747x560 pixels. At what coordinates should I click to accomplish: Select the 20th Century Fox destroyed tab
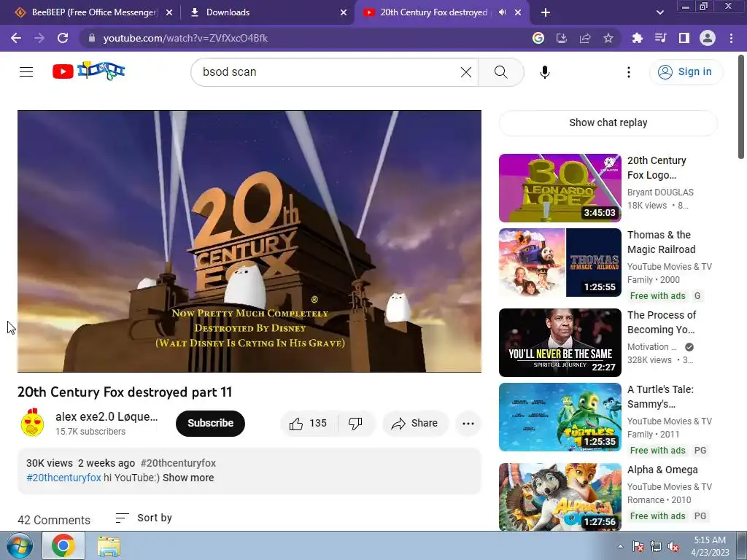pyautogui.click(x=433, y=12)
